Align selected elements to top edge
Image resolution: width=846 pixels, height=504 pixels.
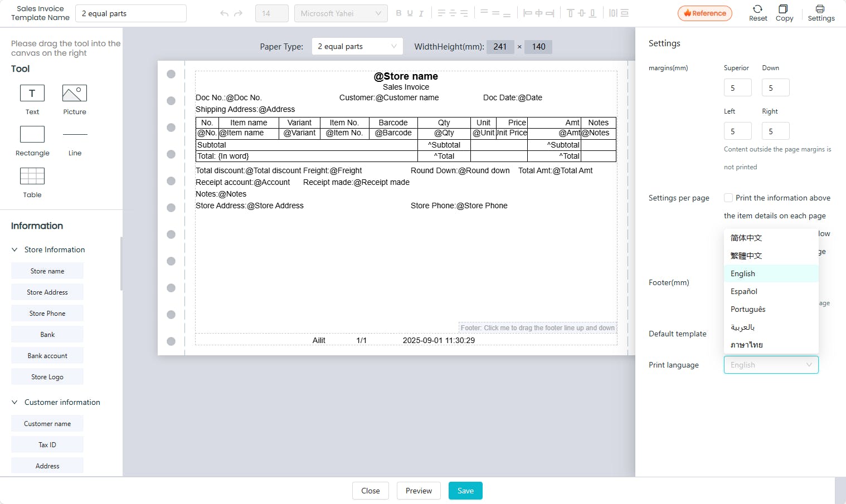(x=570, y=13)
